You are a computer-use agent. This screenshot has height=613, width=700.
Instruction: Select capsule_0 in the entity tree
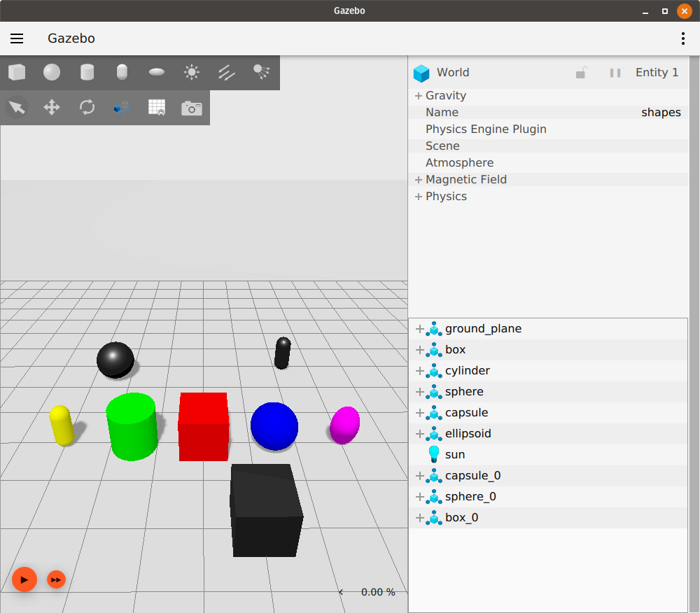click(548, 476)
